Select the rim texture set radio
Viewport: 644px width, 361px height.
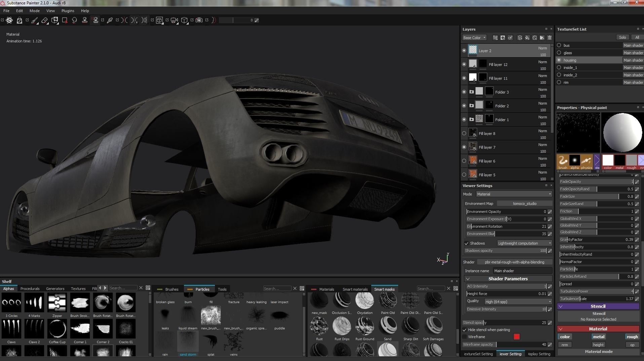559,82
